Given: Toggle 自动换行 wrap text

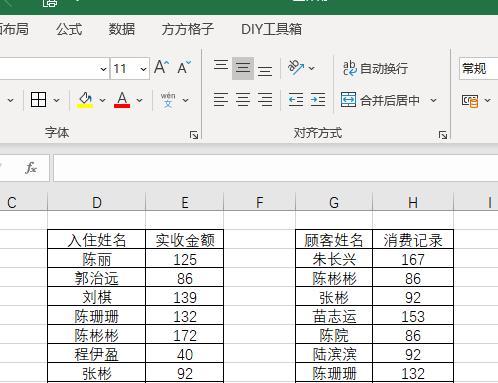Looking at the screenshot, I should click(375, 68).
